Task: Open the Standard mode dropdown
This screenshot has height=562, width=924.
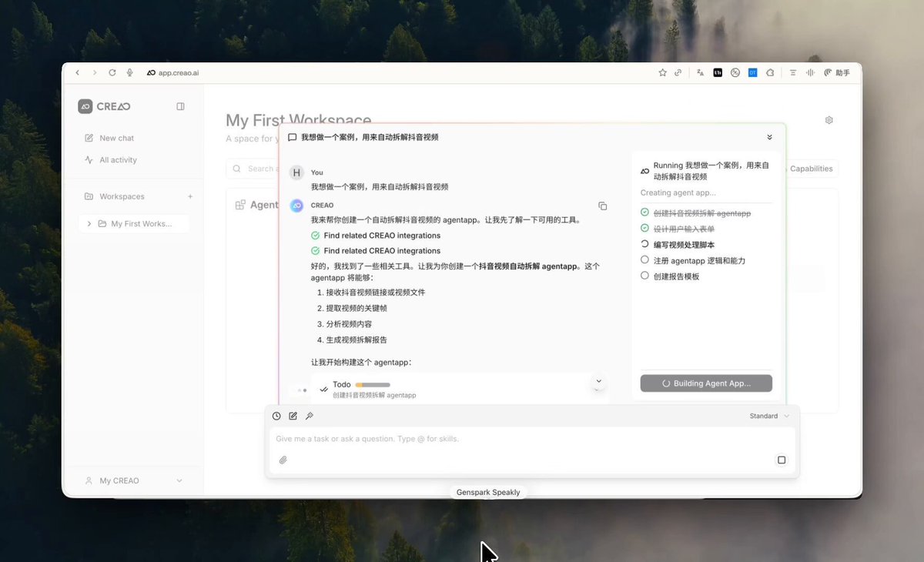Action: click(x=769, y=416)
